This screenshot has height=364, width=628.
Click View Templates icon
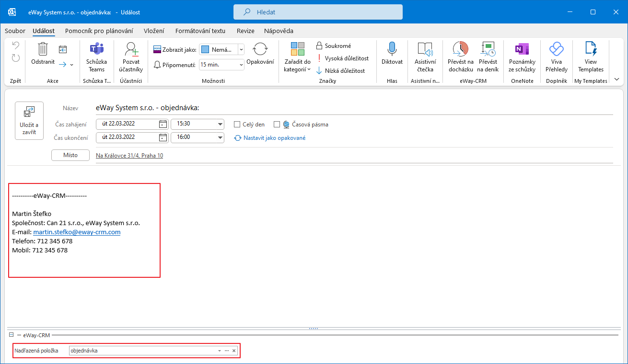coord(591,57)
